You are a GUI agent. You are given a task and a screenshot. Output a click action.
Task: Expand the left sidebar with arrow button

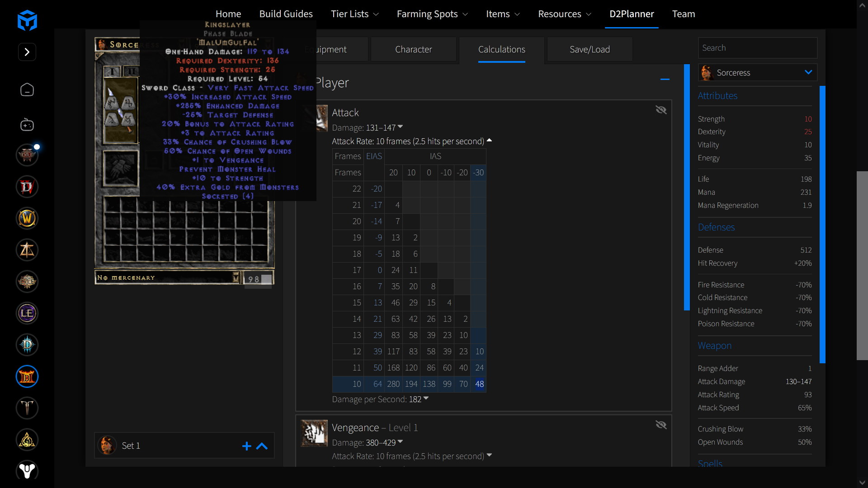27,52
